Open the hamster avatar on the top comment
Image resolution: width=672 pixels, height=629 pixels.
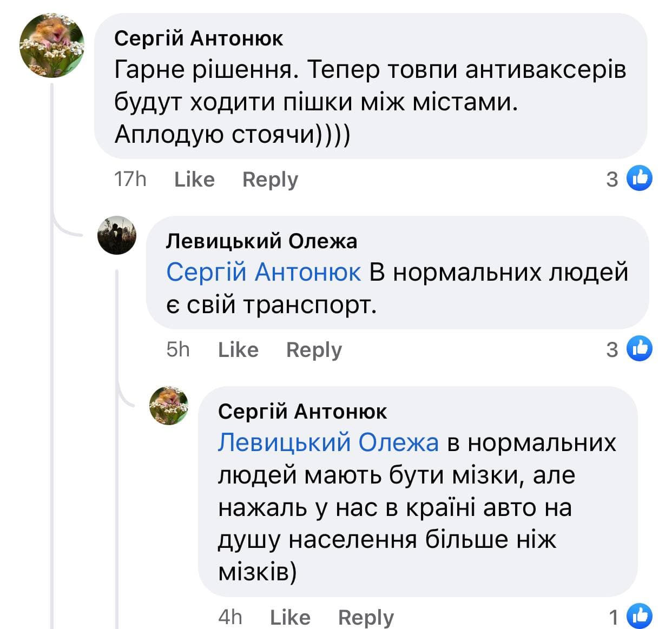coord(52,45)
